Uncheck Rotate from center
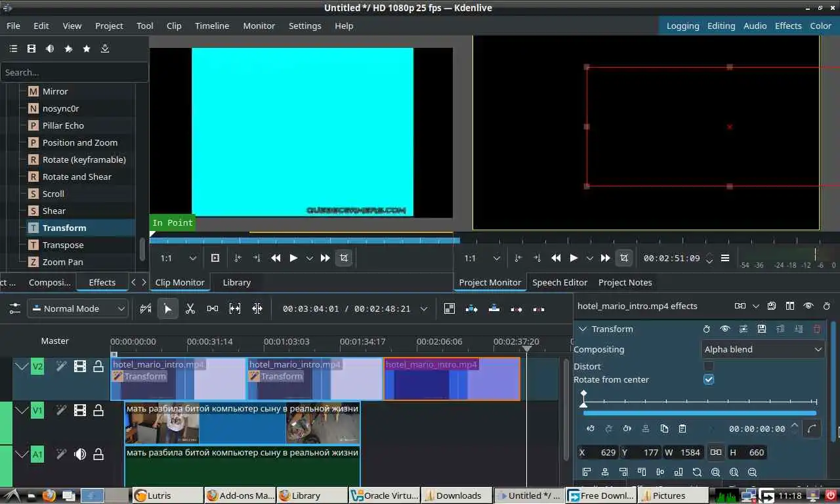This screenshot has width=840, height=504. 709,379
